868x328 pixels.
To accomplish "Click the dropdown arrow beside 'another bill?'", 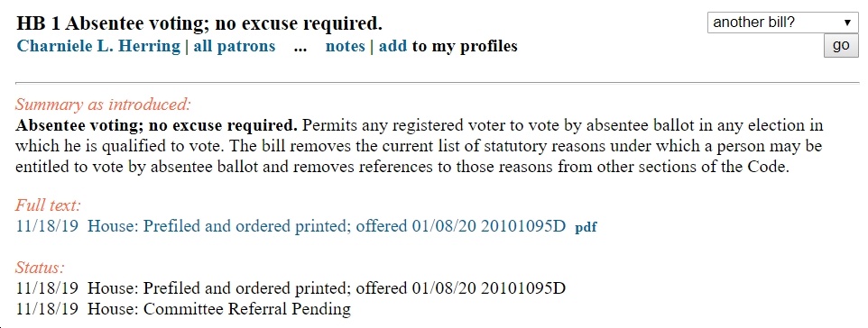I will point(847,23).
